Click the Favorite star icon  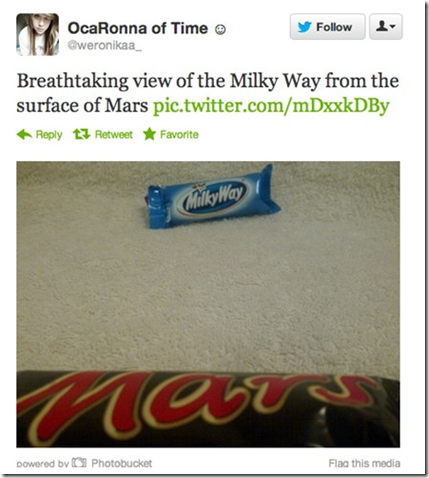[149, 134]
